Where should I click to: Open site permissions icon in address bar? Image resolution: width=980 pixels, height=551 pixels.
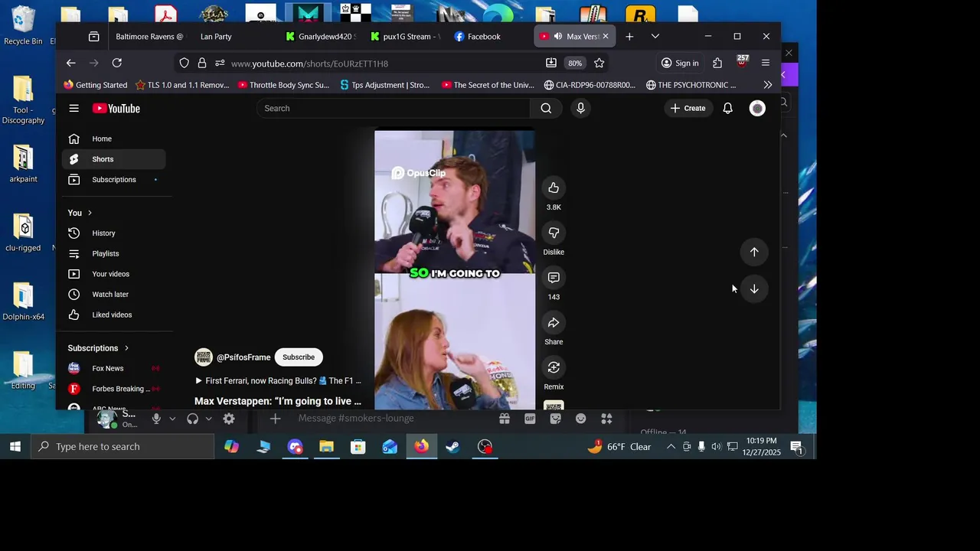[x=220, y=63]
